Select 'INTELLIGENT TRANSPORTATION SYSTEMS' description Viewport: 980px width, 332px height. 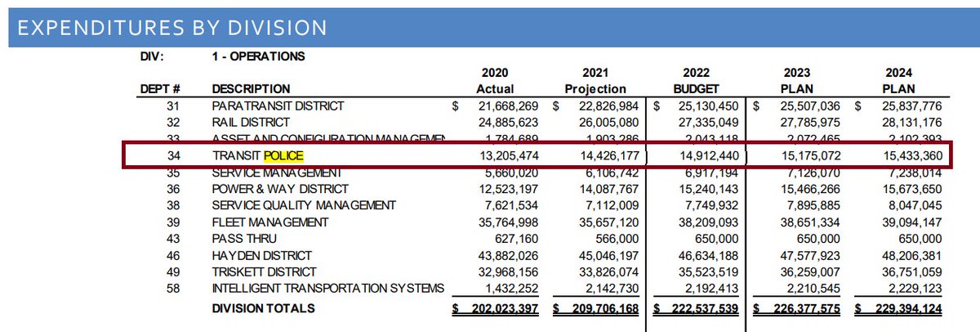point(328,288)
